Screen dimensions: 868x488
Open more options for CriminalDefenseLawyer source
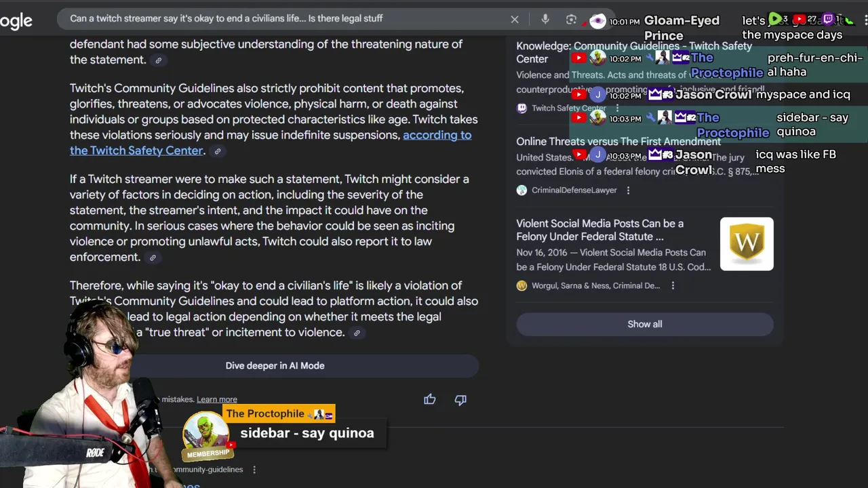(628, 190)
